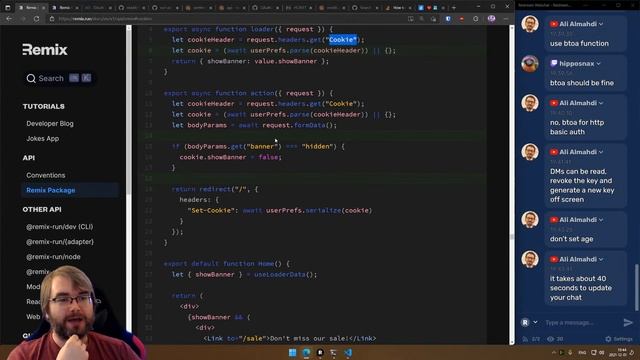Click the 'TUTORIALS' sidebar heading
640x360 pixels.
[44, 107]
